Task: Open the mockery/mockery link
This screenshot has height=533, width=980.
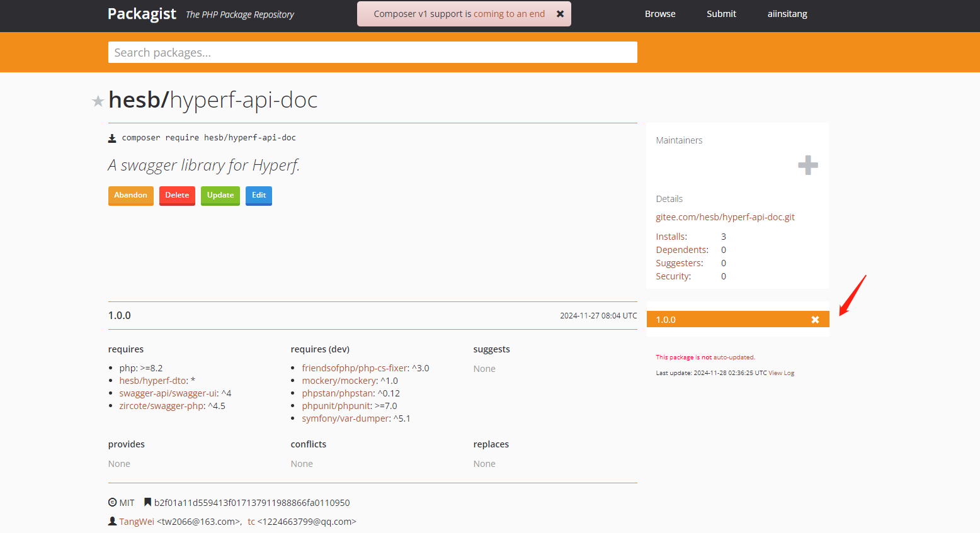Action: tap(339, 381)
